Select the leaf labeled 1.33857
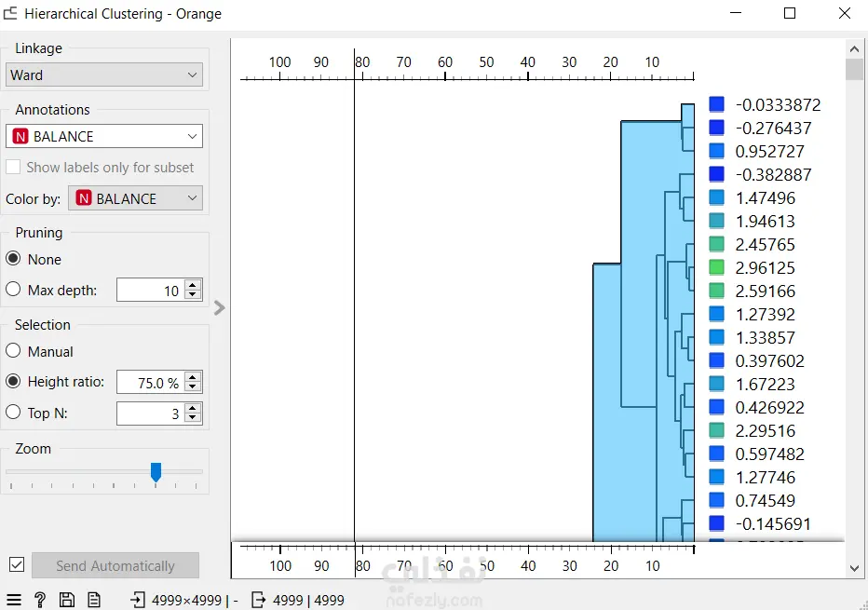 (765, 337)
